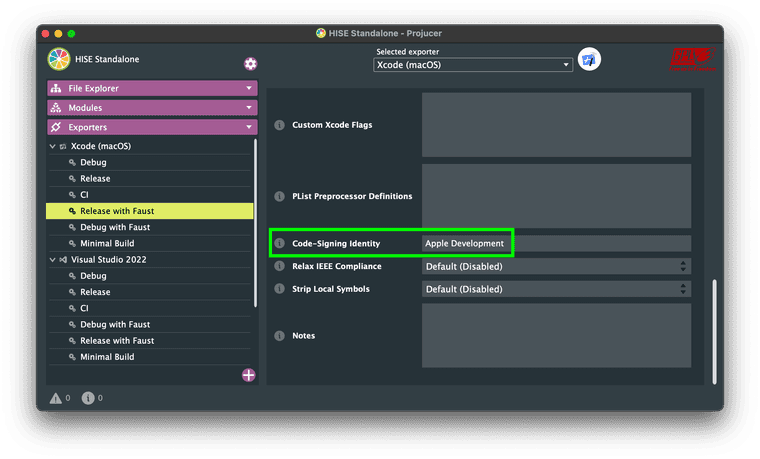This screenshot has width=760, height=459.
Task: Click config icon beside Xcode Minimal Build
Action: click(72, 243)
